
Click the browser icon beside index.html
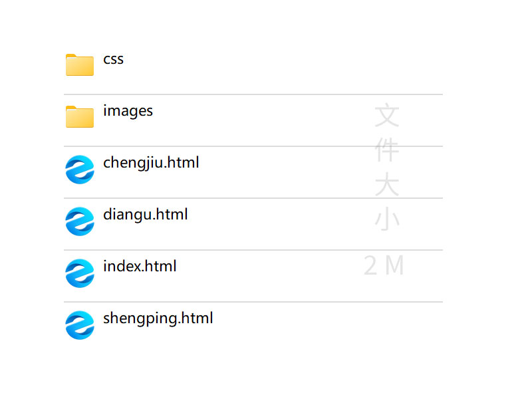pos(80,273)
